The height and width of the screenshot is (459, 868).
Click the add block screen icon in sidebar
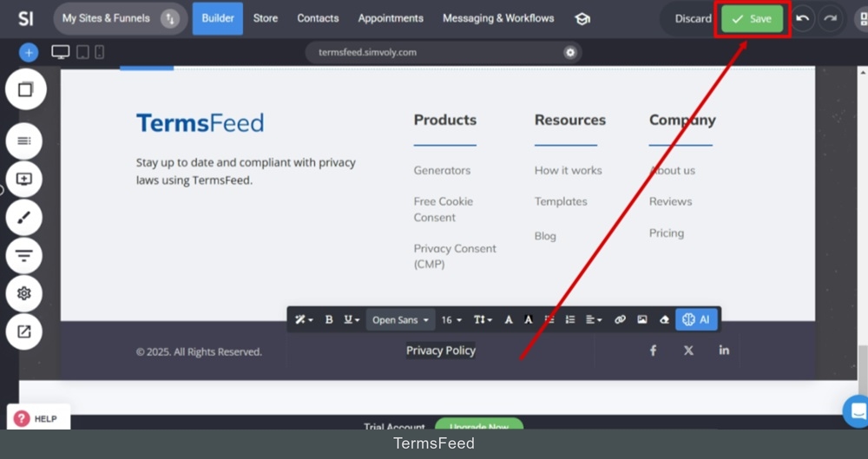(x=23, y=180)
